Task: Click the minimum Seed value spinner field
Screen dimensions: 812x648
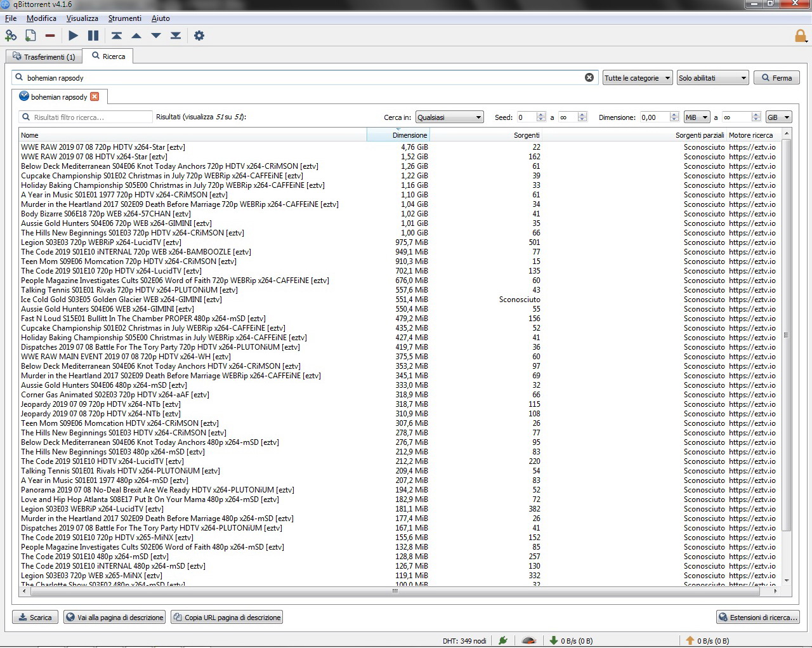Action: [x=531, y=117]
